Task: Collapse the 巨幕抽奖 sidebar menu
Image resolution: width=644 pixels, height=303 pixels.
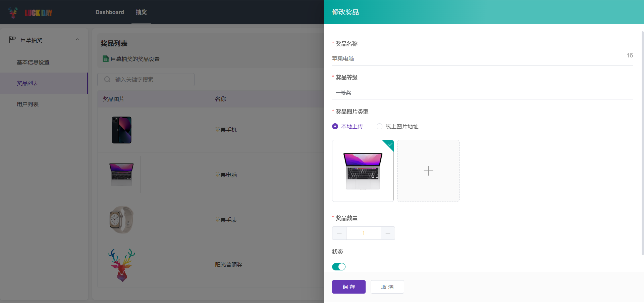Action: click(x=77, y=40)
